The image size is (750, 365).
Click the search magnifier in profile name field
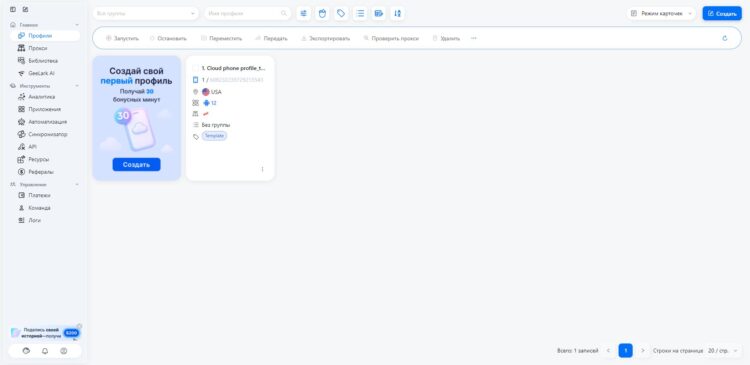284,13
